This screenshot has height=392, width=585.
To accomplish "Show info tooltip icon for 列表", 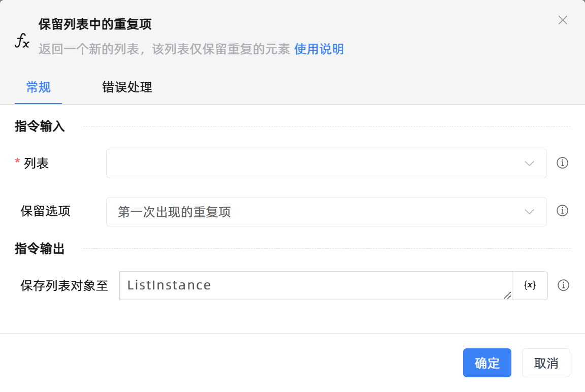I will tap(562, 163).
